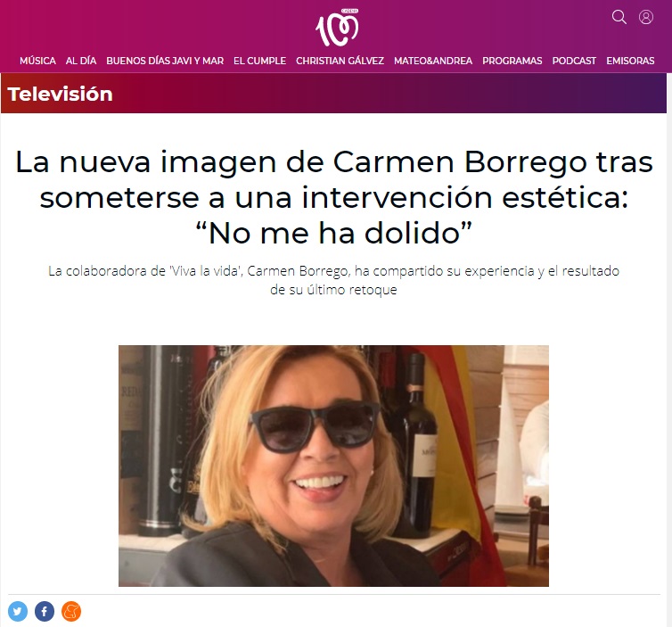Open the search magnifier icon
672x627 pixels.
tap(619, 17)
